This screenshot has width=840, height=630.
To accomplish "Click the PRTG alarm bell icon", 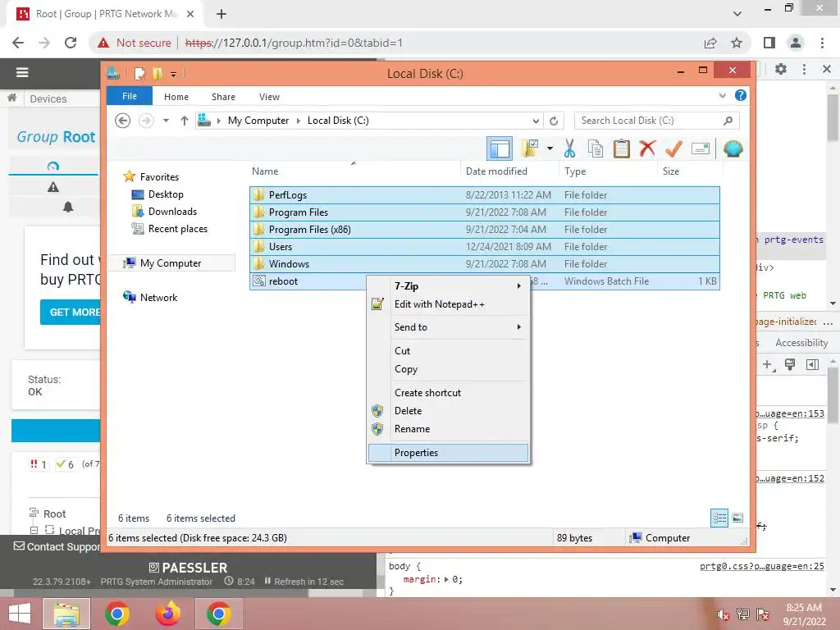I will 67,207.
